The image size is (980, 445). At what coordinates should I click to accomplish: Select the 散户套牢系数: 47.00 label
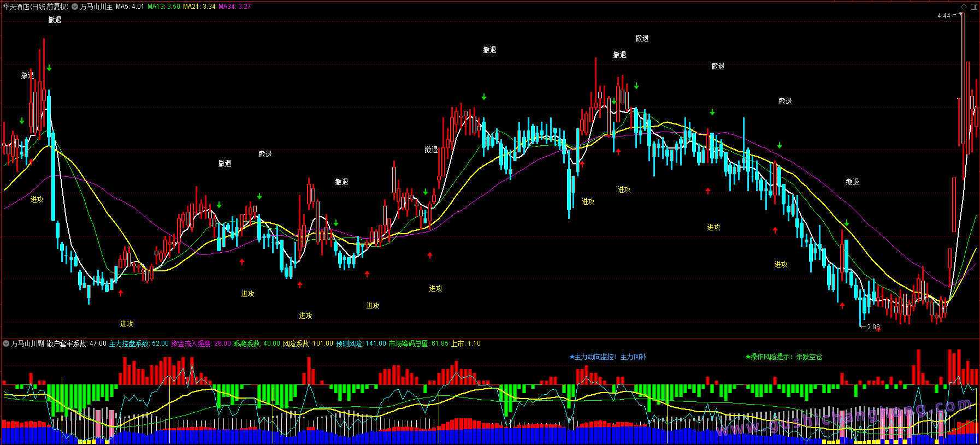[76, 343]
